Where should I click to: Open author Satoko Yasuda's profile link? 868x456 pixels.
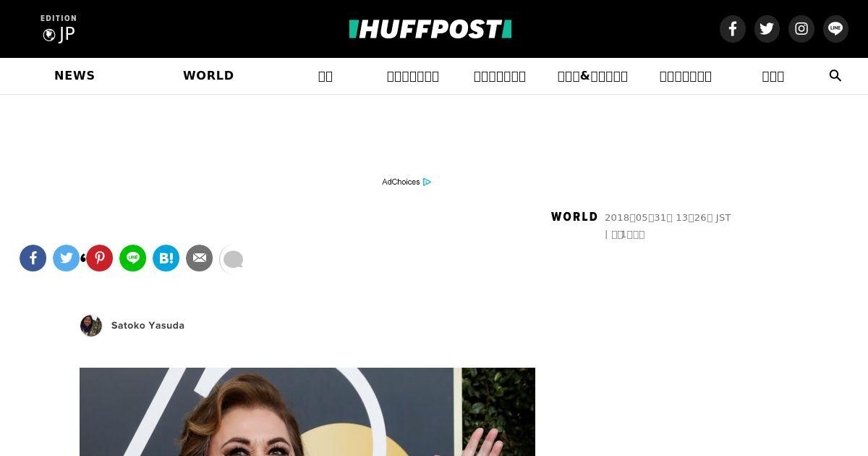pyautogui.click(x=148, y=326)
